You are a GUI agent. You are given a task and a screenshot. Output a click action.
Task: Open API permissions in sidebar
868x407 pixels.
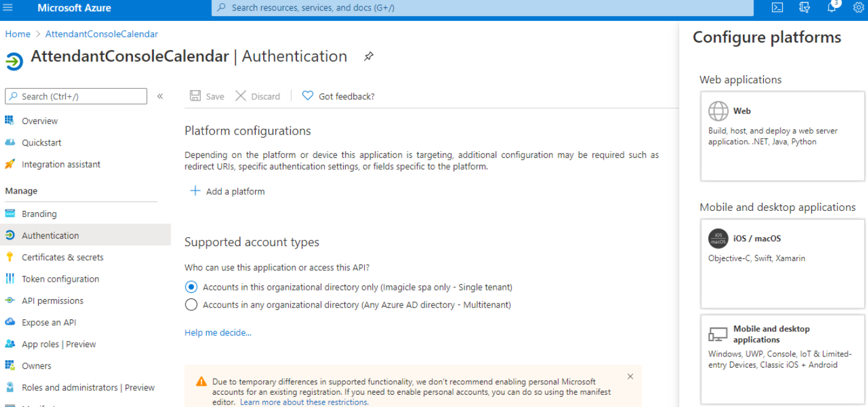click(52, 300)
